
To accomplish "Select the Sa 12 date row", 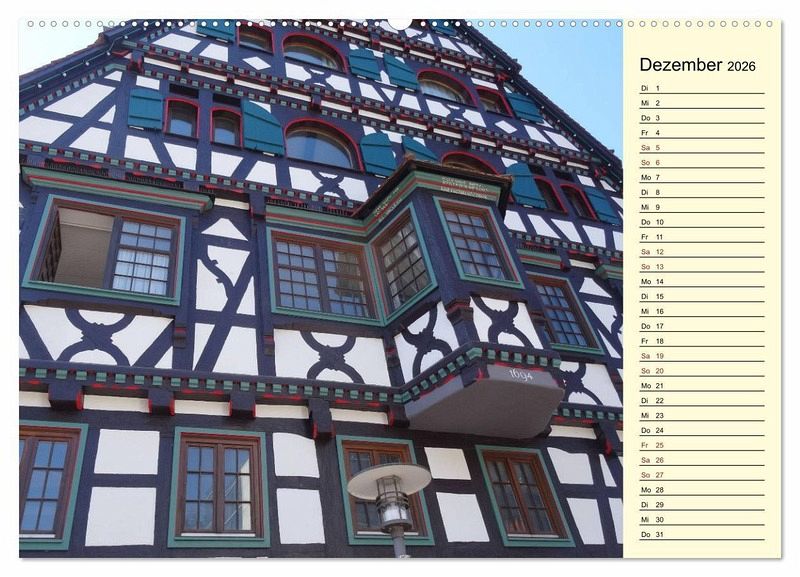I will click(x=702, y=252).
